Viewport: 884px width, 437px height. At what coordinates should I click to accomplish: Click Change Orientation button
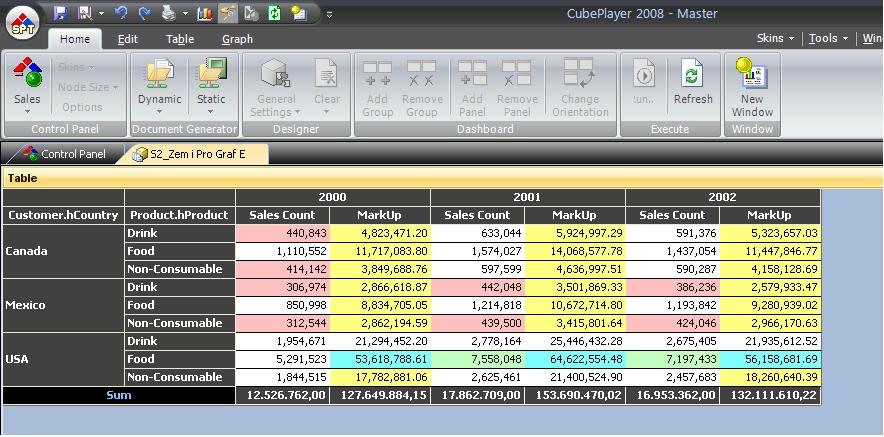pyautogui.click(x=580, y=88)
